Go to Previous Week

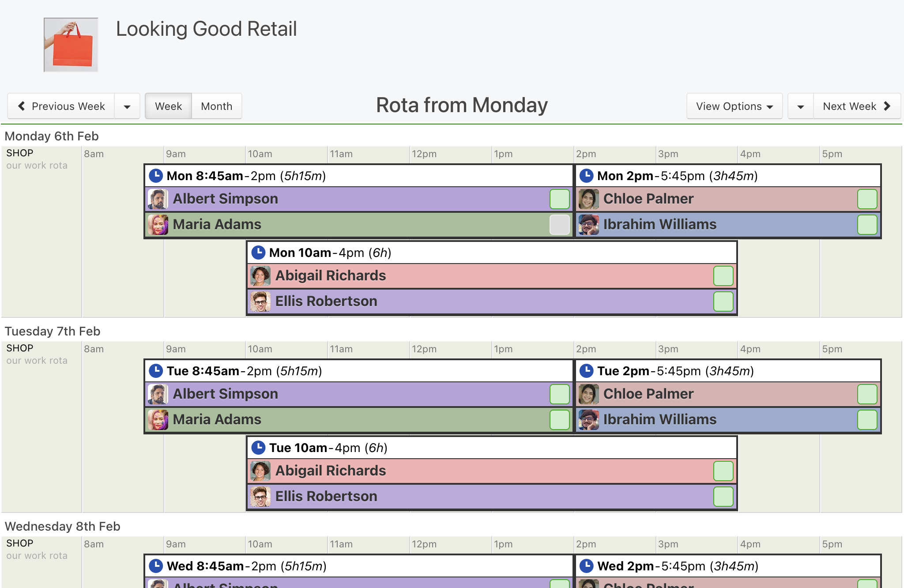(61, 106)
